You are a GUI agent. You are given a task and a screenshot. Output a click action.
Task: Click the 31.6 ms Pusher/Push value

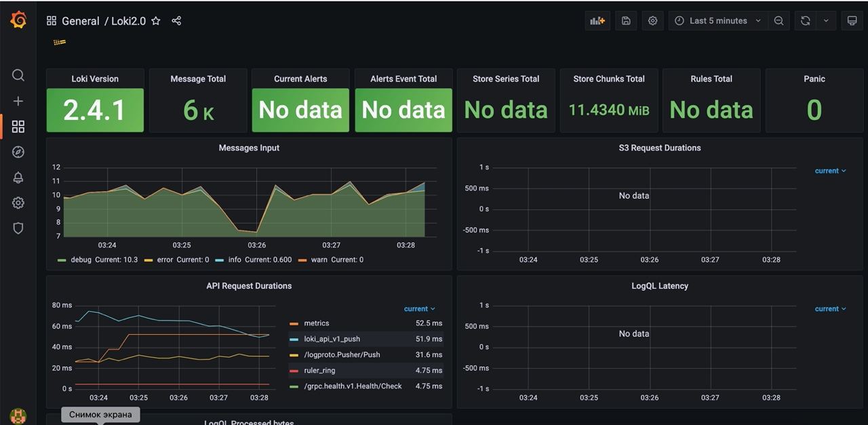coord(429,355)
